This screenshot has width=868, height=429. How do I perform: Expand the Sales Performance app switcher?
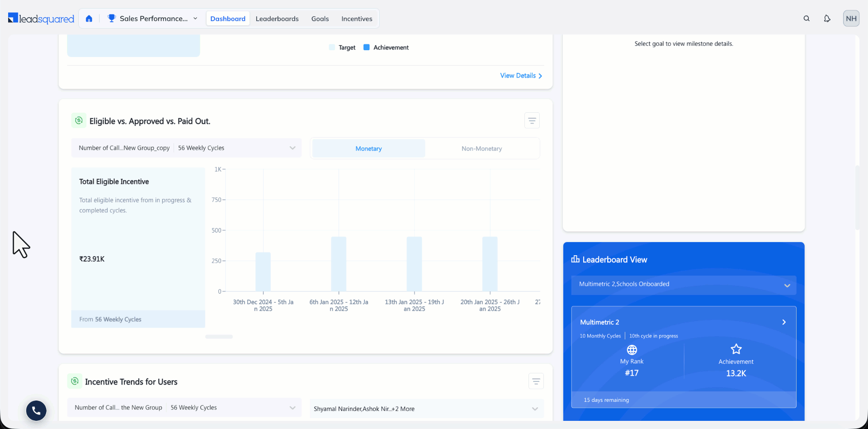tap(153, 19)
